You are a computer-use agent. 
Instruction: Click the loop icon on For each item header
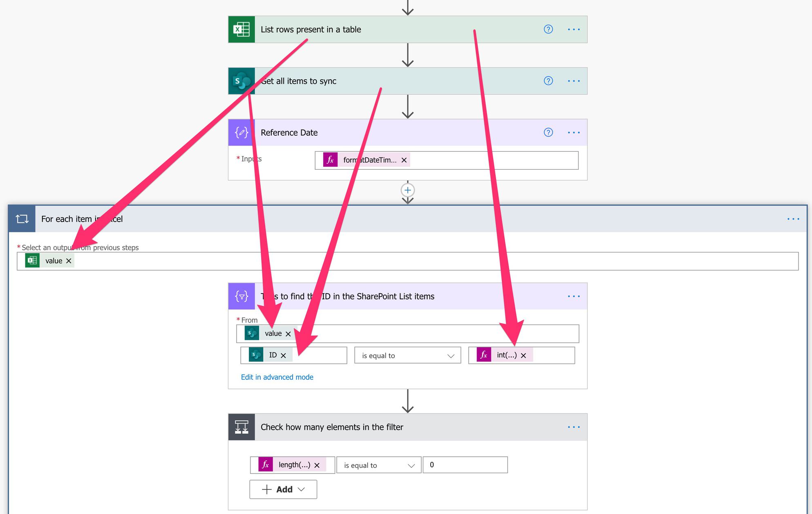pos(22,219)
